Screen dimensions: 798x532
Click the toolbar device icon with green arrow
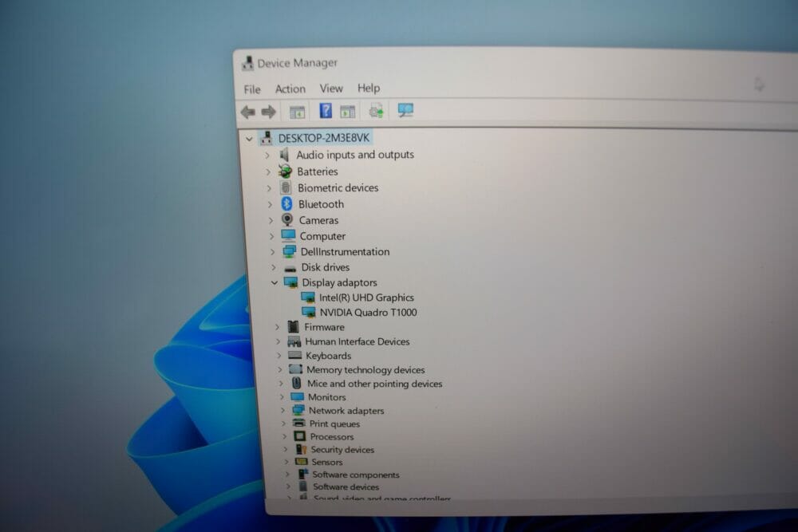376,110
